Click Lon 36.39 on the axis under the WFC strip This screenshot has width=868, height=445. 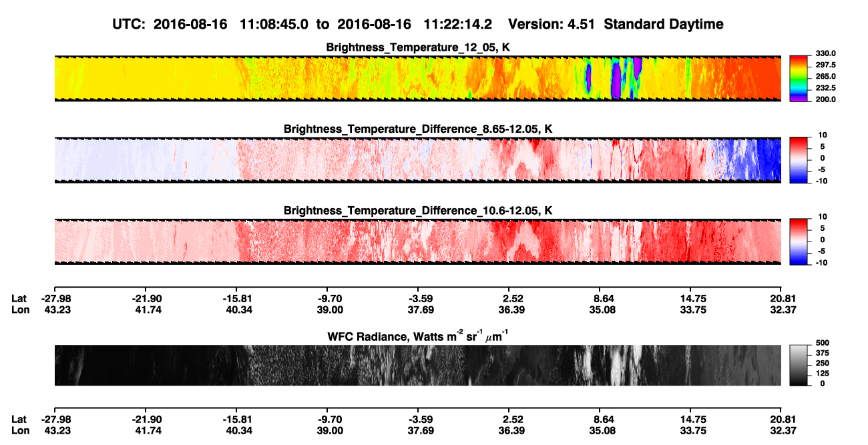511,430
